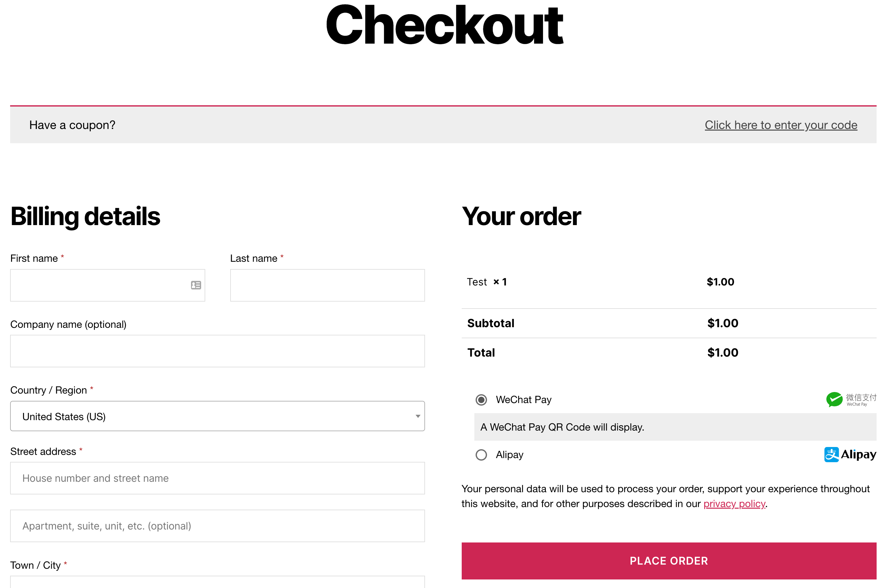Click the privacy policy link
Viewport: 888px width, 588px height.
pyautogui.click(x=734, y=503)
